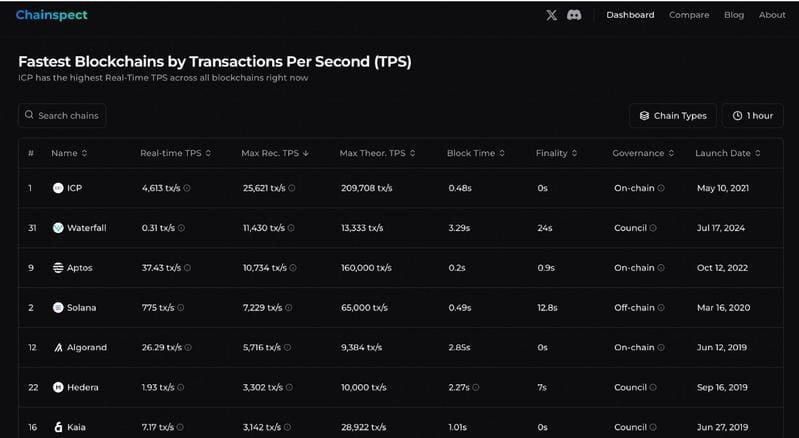This screenshot has height=438, width=799.
Task: Click the Aptos chain logo icon
Action: [x=58, y=268]
